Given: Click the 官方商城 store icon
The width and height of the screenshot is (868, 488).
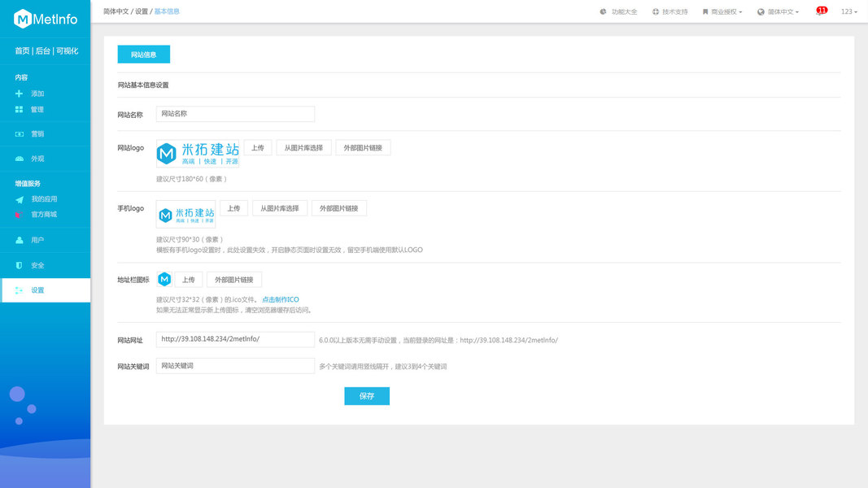Looking at the screenshot, I should [18, 215].
